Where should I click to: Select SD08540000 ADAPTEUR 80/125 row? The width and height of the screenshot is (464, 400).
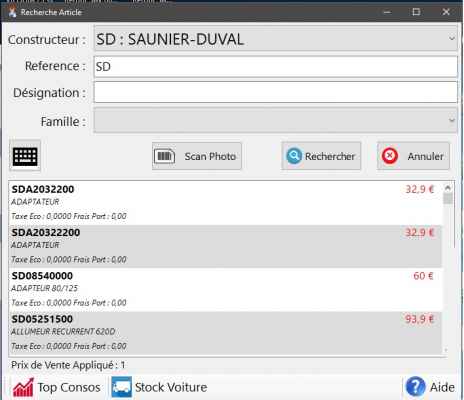pos(225,290)
